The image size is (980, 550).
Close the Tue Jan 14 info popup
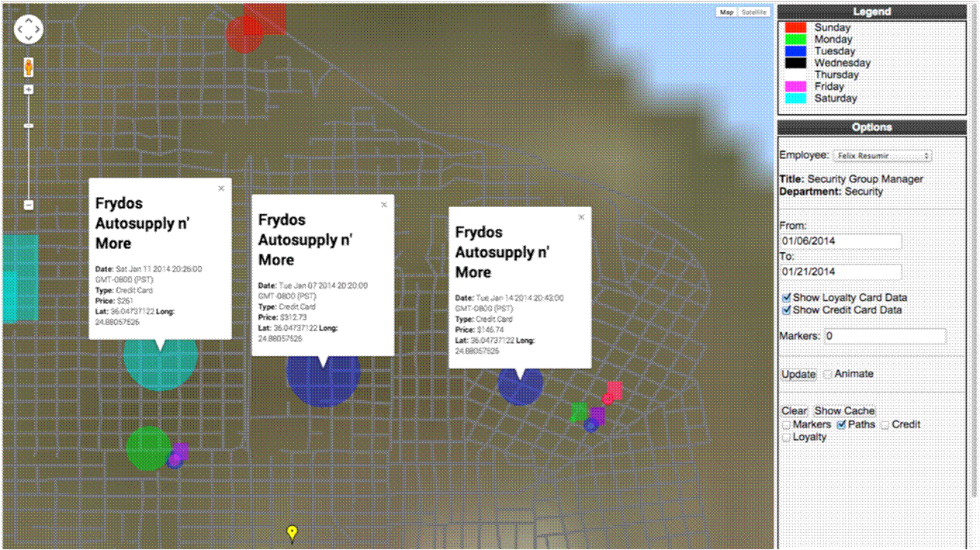581,217
